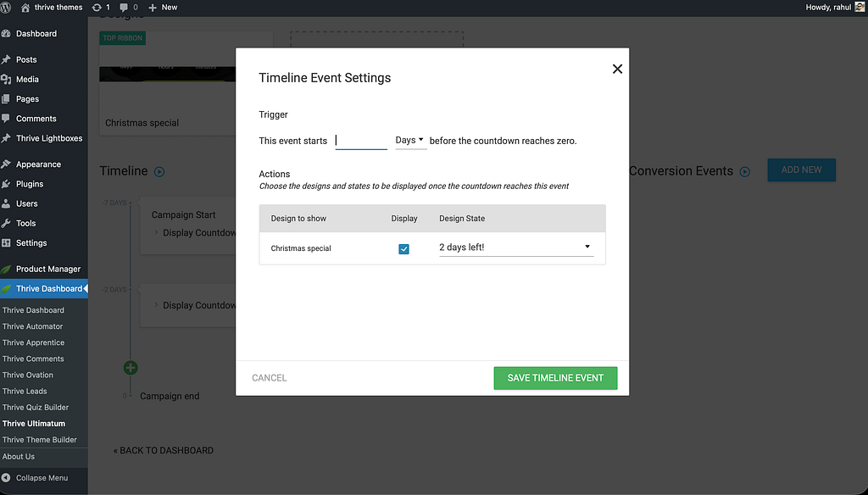Go to Plugins in the sidebar
This screenshot has height=495, width=868.
pyautogui.click(x=30, y=184)
